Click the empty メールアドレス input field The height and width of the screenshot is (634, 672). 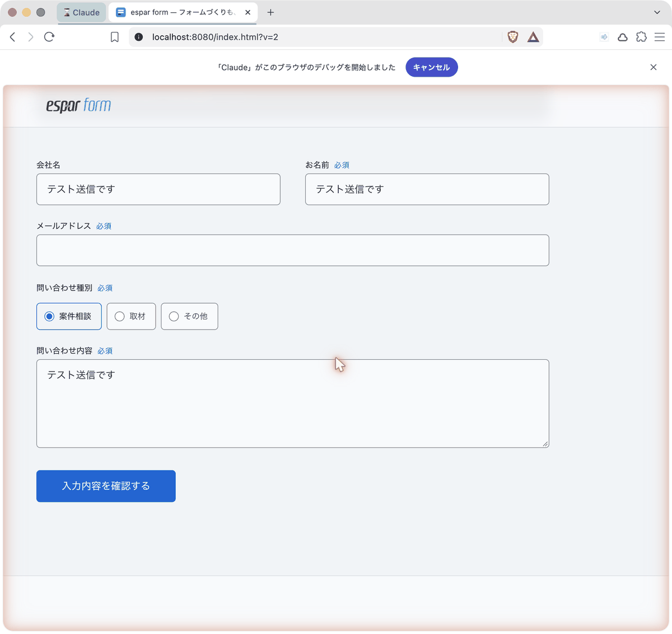(293, 250)
